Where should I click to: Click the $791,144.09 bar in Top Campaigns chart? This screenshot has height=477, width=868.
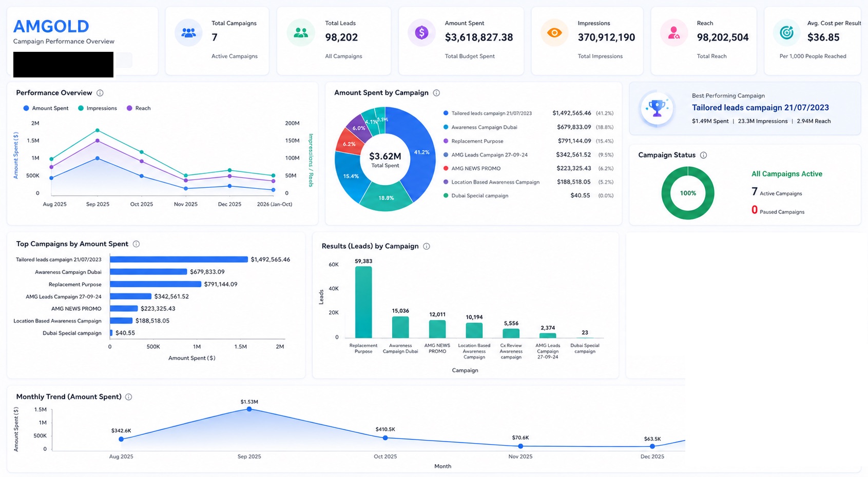tap(156, 284)
